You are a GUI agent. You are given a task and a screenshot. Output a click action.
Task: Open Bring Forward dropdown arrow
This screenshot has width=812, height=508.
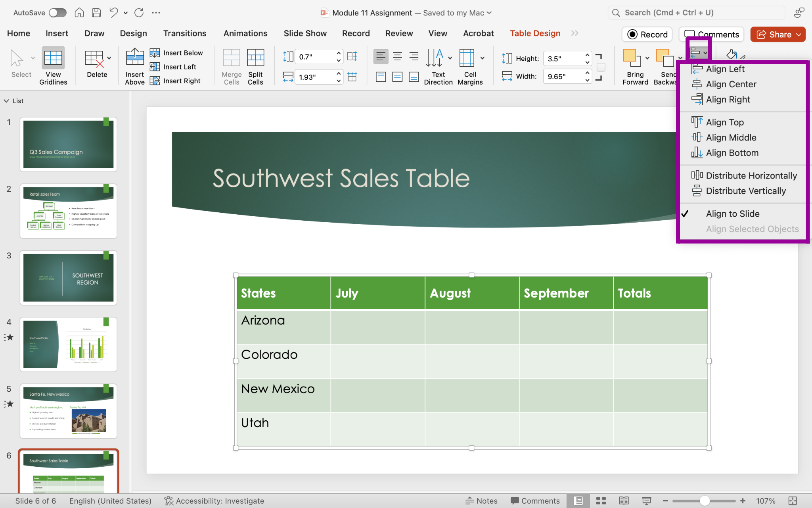[647, 58]
